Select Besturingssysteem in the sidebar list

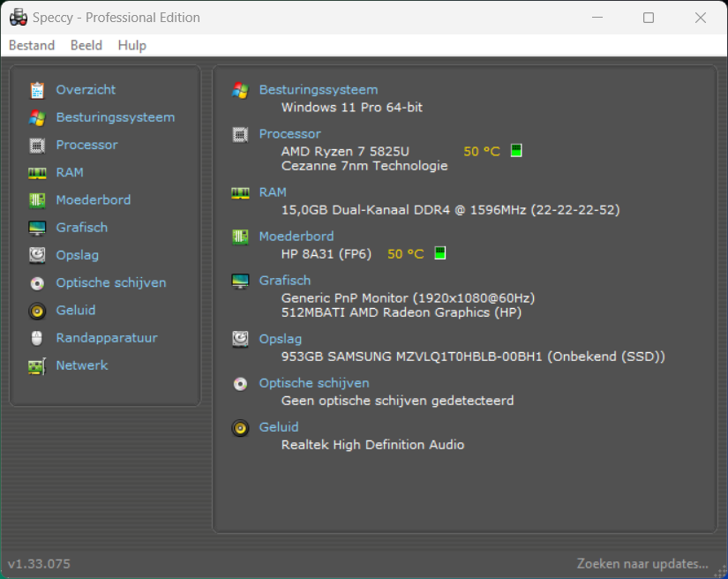click(x=116, y=117)
